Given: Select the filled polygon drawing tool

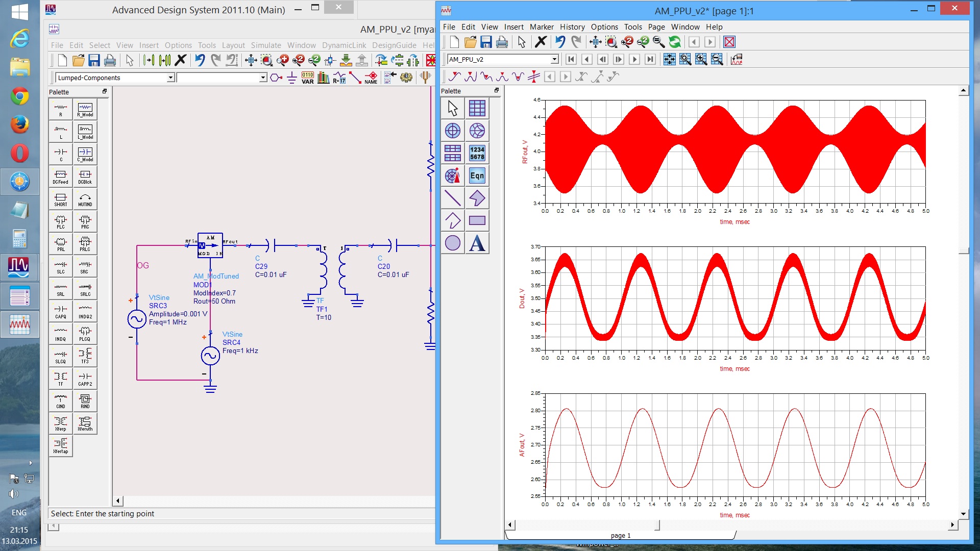Looking at the screenshot, I should [477, 198].
